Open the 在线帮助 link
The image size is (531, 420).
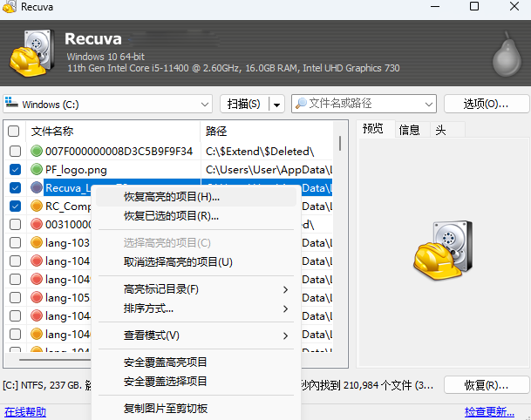(x=25, y=412)
